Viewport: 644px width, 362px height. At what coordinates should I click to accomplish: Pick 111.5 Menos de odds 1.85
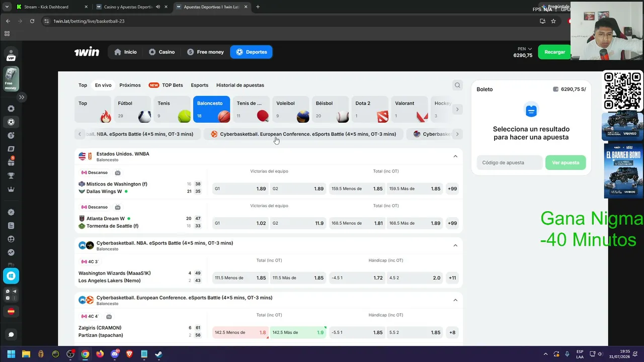(240, 278)
